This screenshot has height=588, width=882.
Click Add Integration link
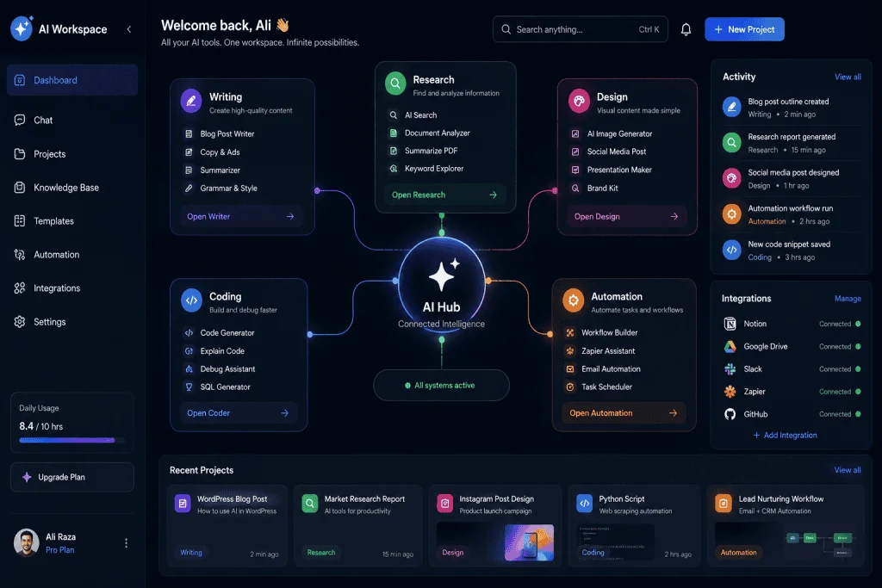click(786, 435)
